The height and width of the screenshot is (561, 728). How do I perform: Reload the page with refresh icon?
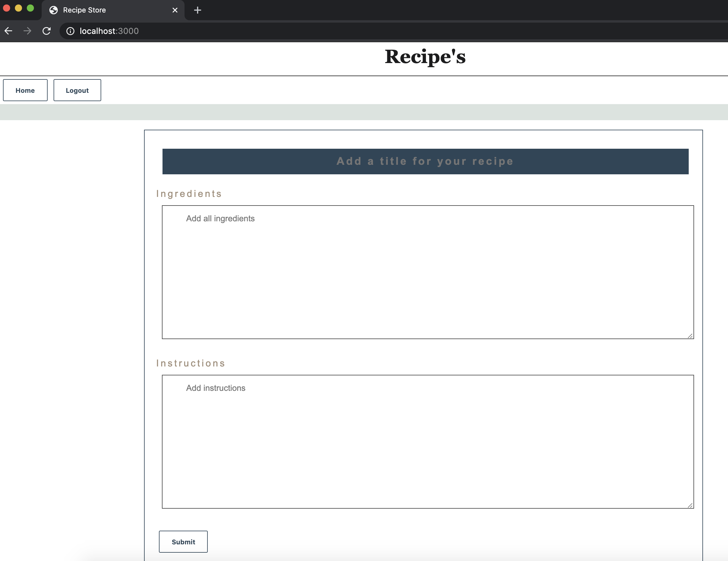coord(47,31)
